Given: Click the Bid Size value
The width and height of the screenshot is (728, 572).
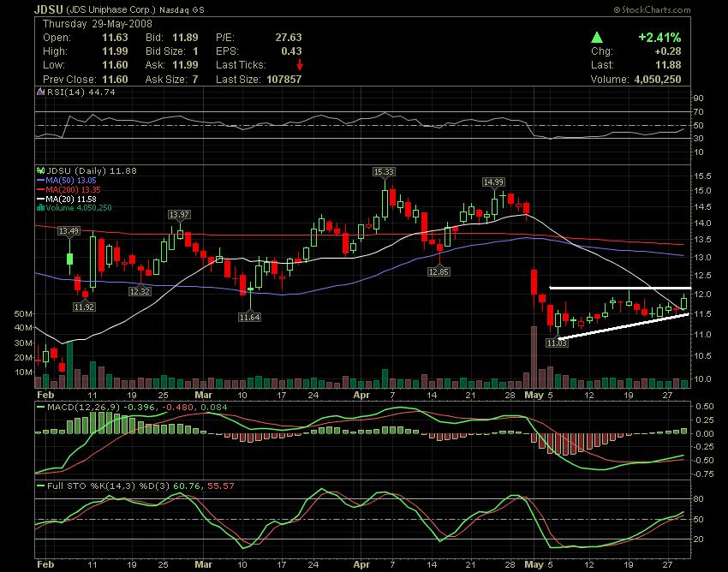Looking at the screenshot, I should pos(195,51).
